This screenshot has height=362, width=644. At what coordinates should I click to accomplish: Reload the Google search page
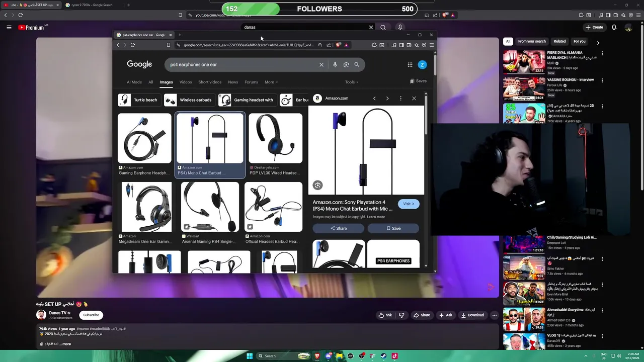click(x=133, y=45)
